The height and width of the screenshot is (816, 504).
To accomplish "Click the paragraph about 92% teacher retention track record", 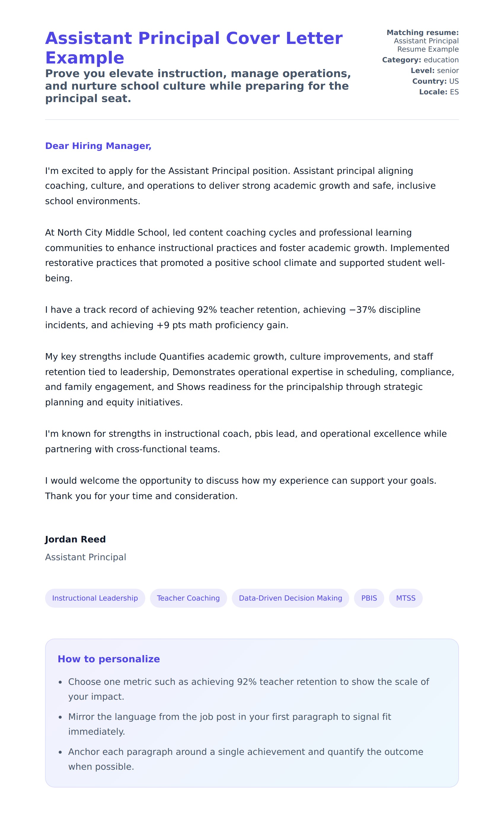I will [233, 317].
